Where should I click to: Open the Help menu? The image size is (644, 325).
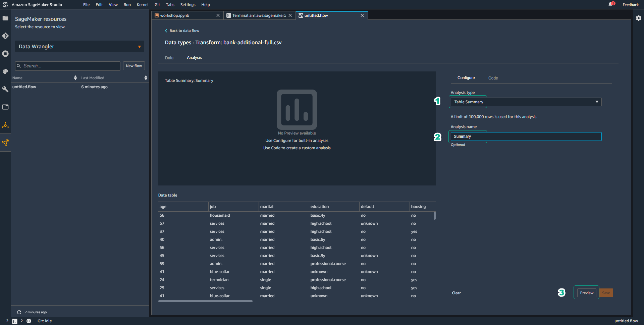click(206, 5)
